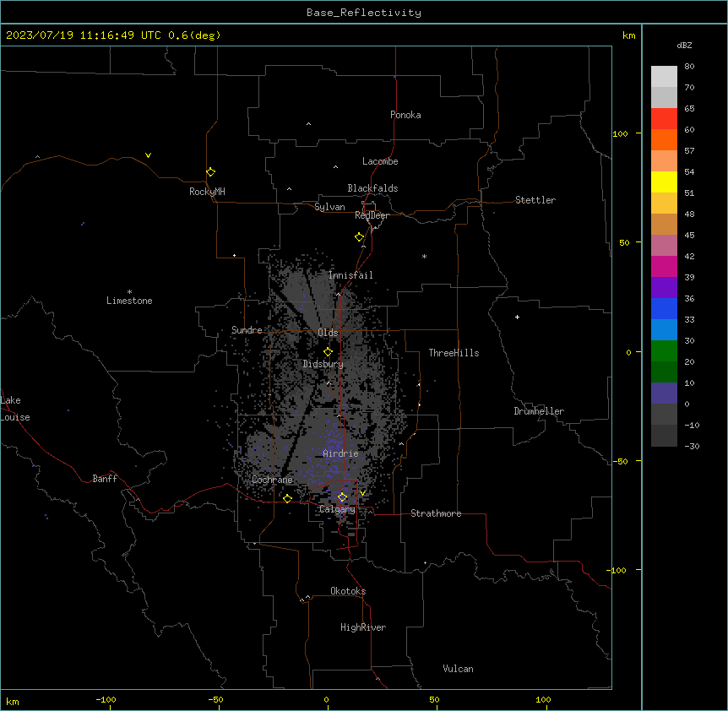728x711 pixels.
Task: Click the red 60-65 dBZ legend swatch
Action: [x=664, y=119]
